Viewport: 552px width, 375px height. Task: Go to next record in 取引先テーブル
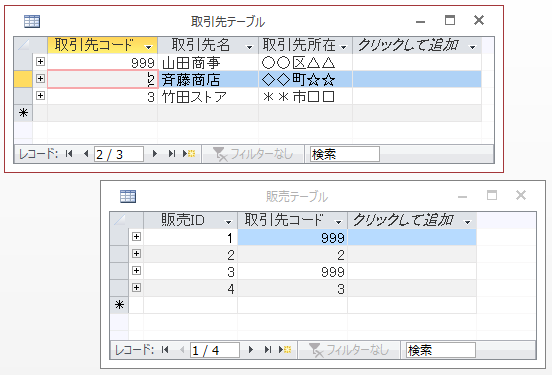point(155,154)
